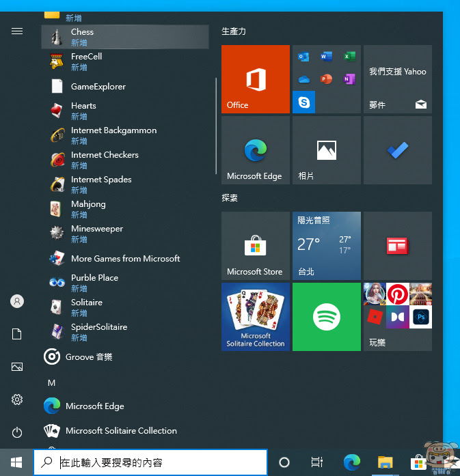Viewport: 460px width, 476px height.
Task: Open Solitaire in the games folder
Action: coord(125,307)
